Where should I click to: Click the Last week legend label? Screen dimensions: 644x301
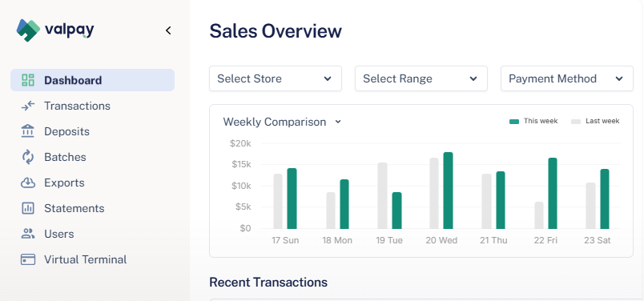602,121
